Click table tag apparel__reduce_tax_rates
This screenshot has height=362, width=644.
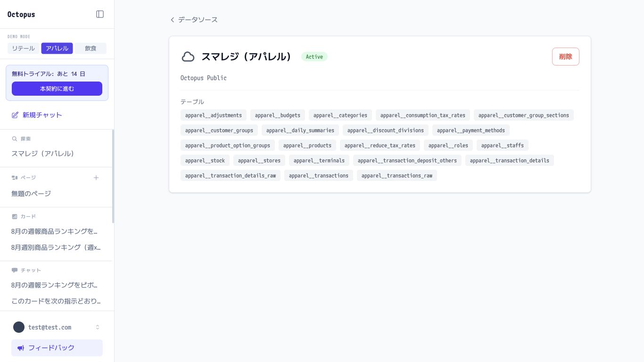[x=380, y=145]
